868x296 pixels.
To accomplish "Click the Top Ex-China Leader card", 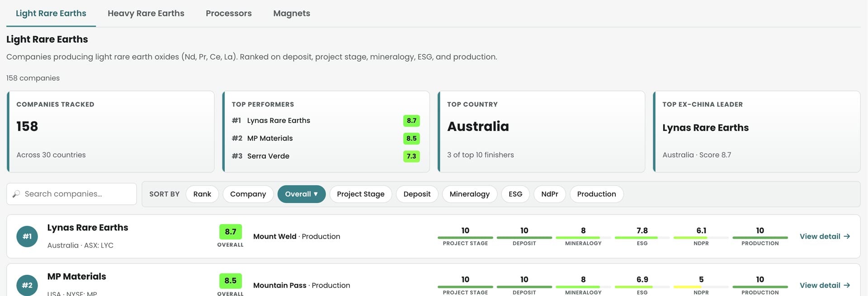I will click(x=757, y=132).
